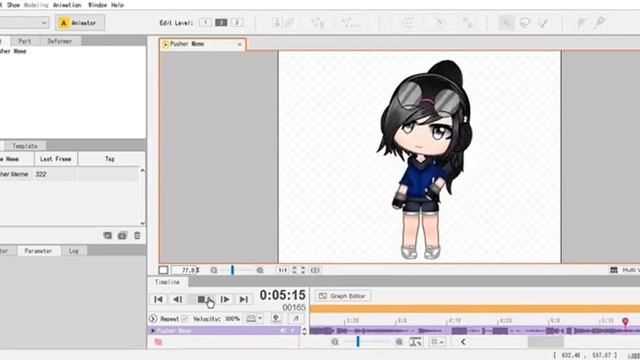640x360 pixels.
Task: Switch to the Part tab
Action: [x=24, y=41]
